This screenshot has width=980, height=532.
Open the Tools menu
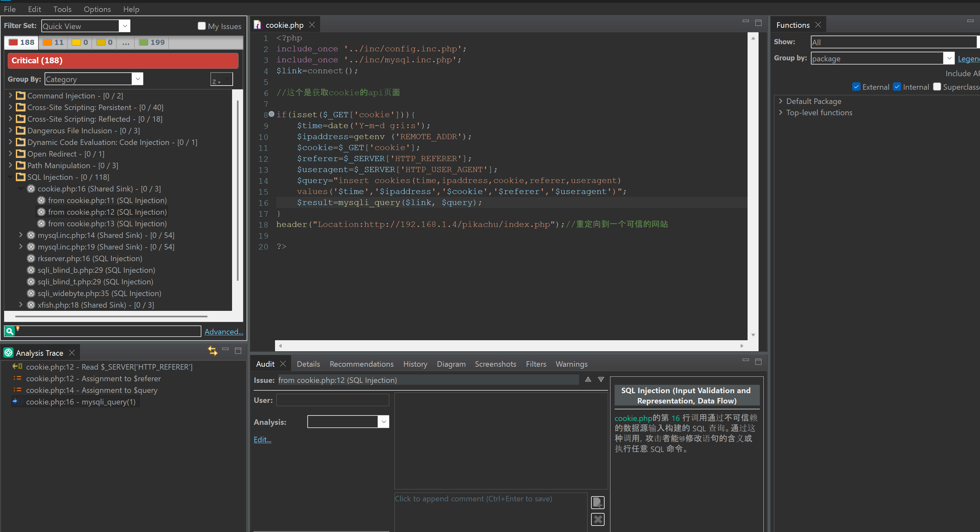pos(62,9)
